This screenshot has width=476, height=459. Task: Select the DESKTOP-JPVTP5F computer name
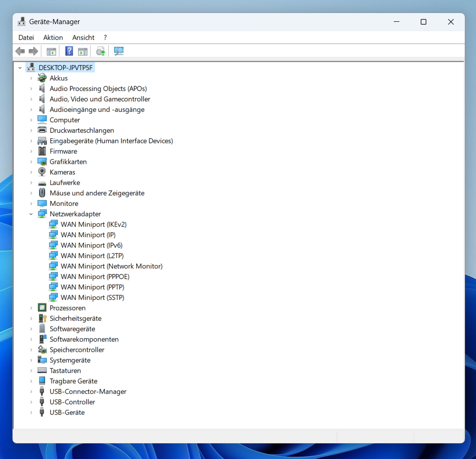pyautogui.click(x=65, y=68)
